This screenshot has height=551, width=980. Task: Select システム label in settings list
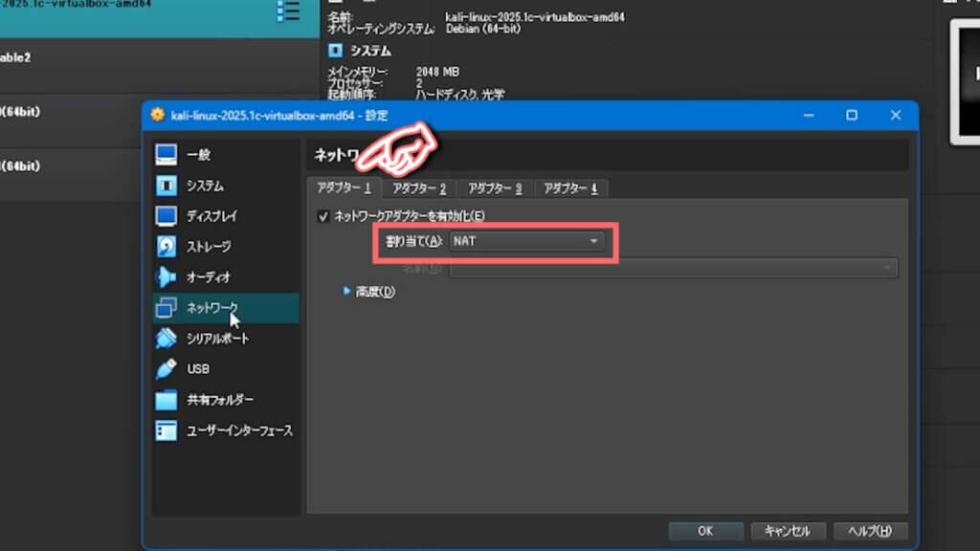pos(205,186)
